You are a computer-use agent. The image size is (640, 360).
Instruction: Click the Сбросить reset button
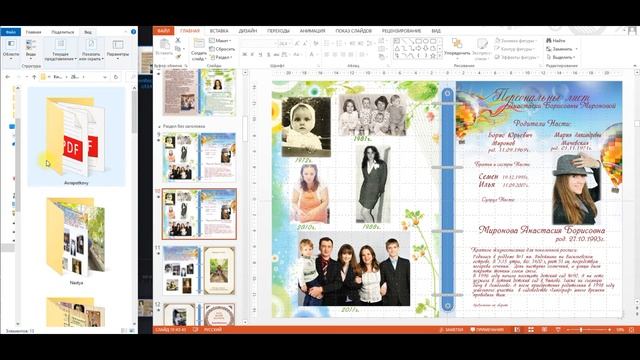(x=222, y=49)
